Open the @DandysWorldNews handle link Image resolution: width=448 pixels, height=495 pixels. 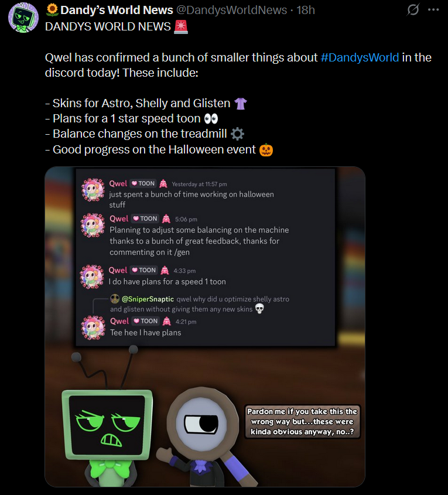(x=231, y=10)
